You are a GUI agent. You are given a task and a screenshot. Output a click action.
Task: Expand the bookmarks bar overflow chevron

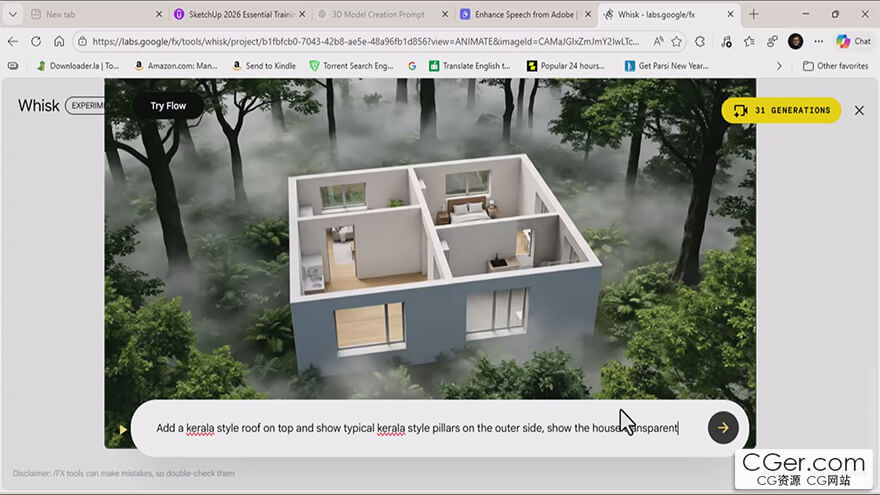pyautogui.click(x=779, y=66)
